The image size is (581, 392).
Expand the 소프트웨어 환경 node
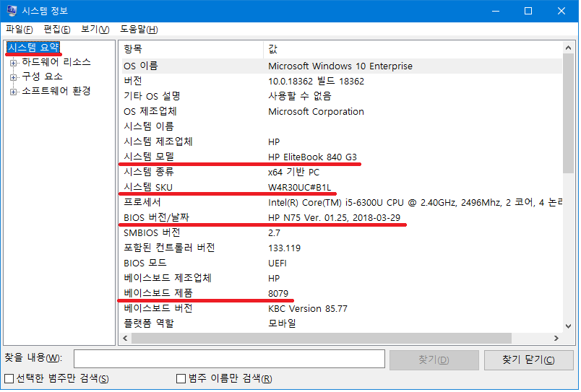click(x=13, y=92)
